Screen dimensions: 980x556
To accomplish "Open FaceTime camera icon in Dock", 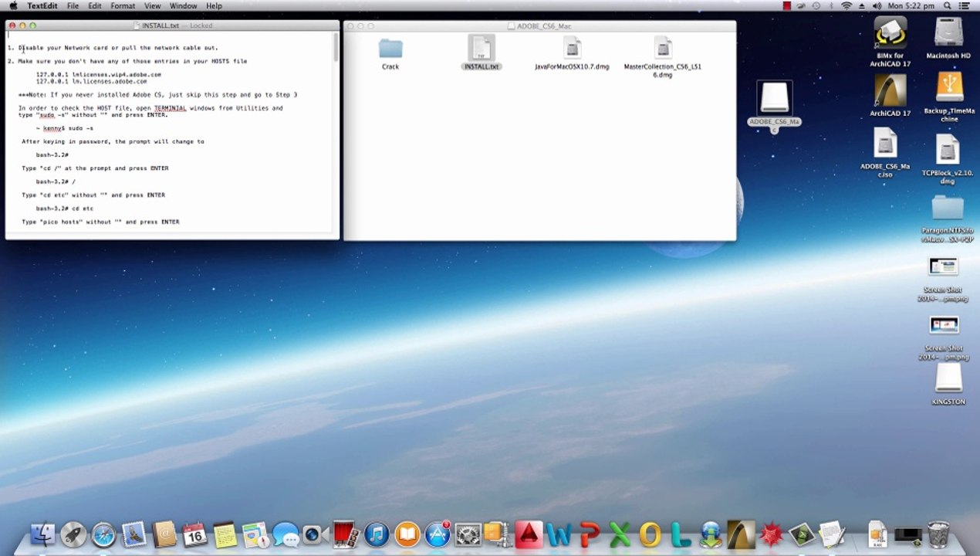I will pyautogui.click(x=313, y=534).
